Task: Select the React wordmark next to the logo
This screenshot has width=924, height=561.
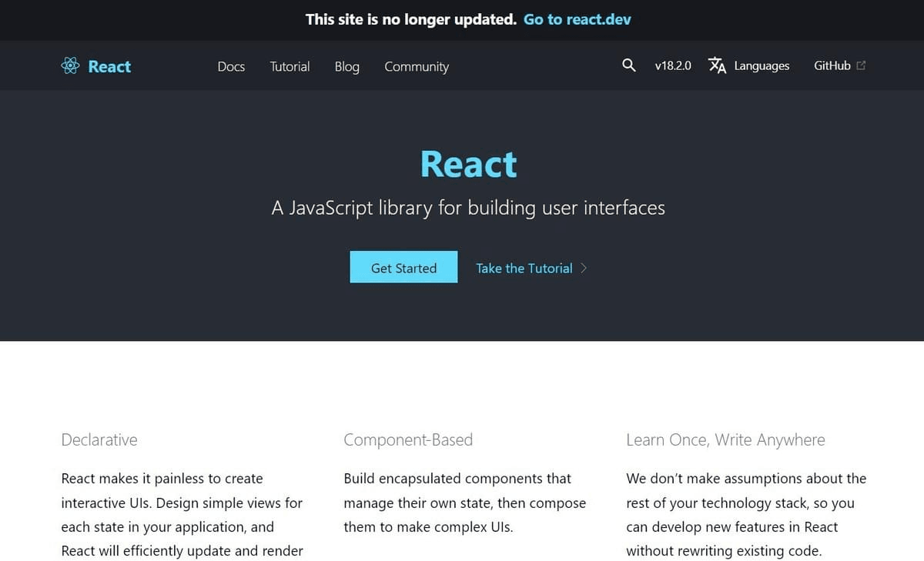Action: 109,66
